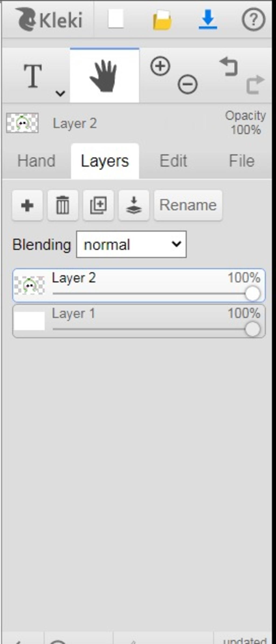Viewport: 276px width, 644px height.
Task: Click the Layer 2 opacity slider handle
Action: [x=253, y=294]
